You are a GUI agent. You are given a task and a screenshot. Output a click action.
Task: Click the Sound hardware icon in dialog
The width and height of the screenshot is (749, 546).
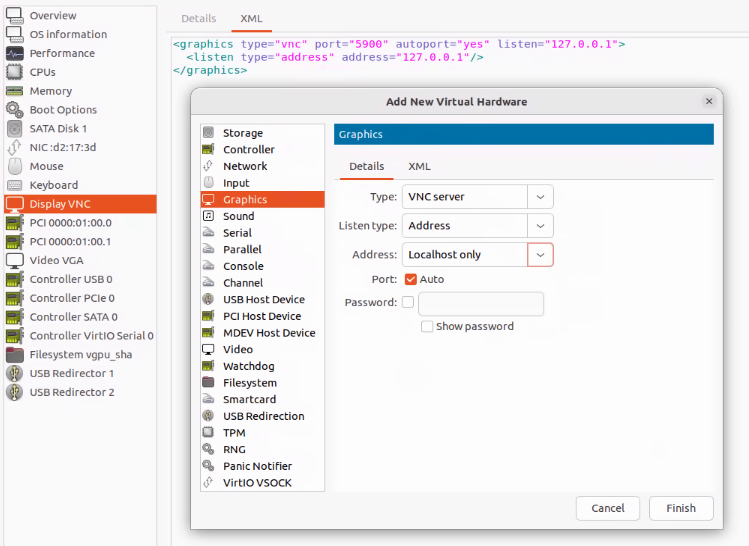(208, 216)
